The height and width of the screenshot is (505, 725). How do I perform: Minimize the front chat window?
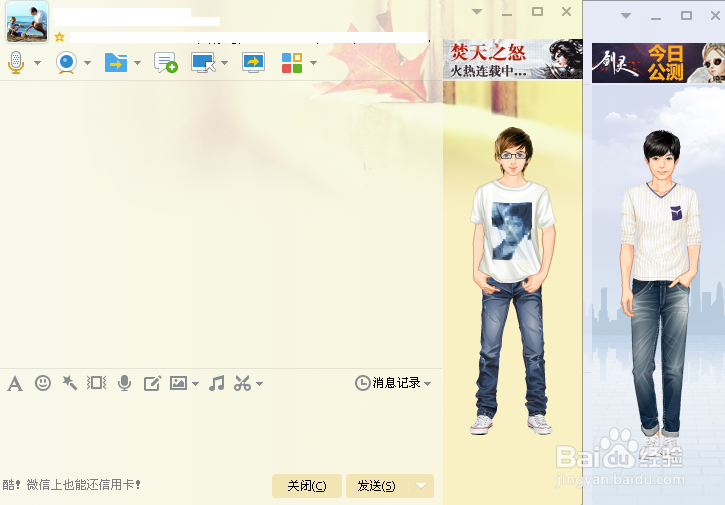coord(507,13)
